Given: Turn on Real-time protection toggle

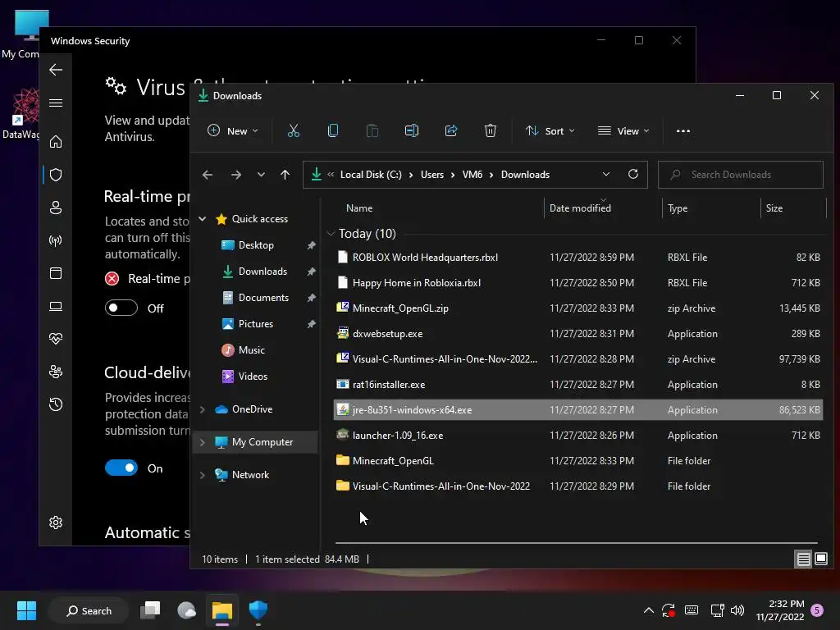Looking at the screenshot, I should tap(121, 308).
